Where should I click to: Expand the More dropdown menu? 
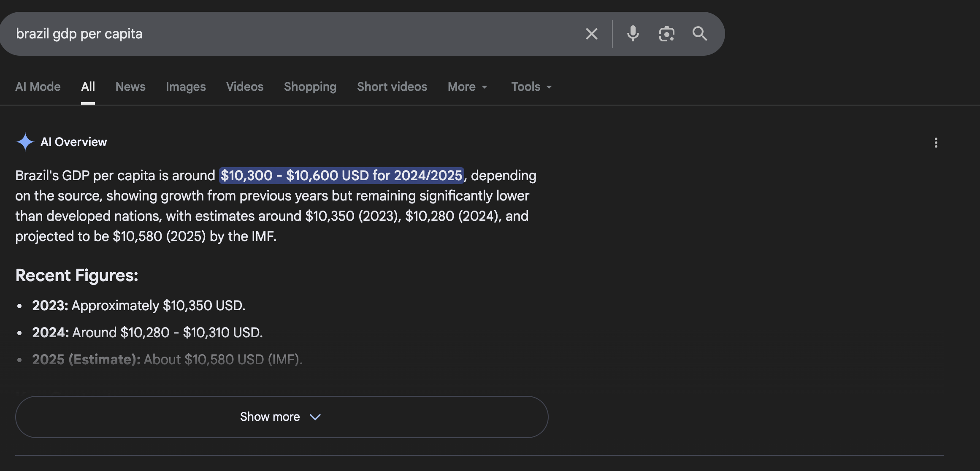click(468, 87)
